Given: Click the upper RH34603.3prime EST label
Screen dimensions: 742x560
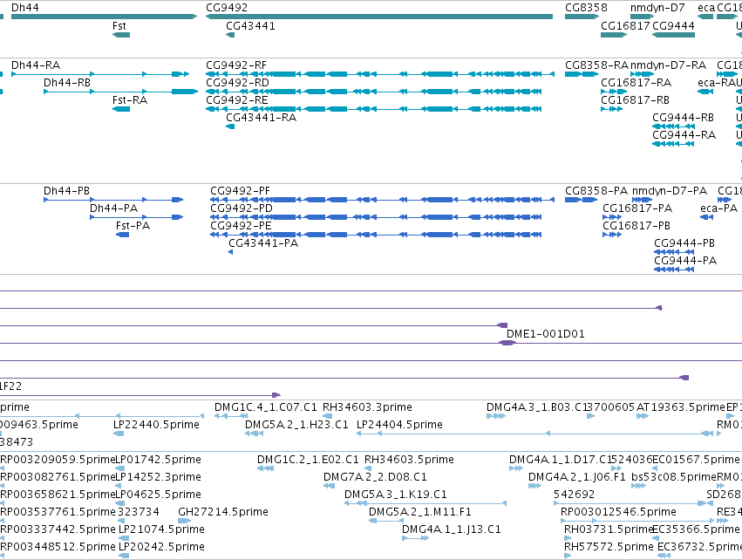Looking at the screenshot, I should [x=367, y=407].
